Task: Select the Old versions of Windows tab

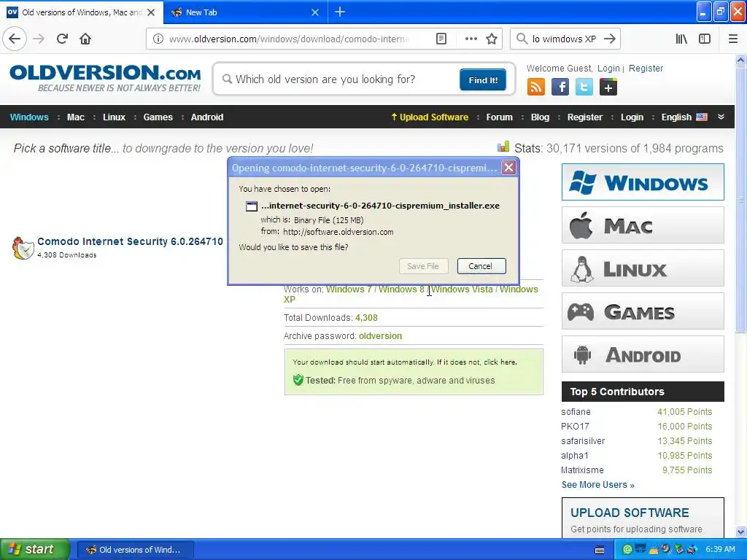Action: click(x=82, y=12)
